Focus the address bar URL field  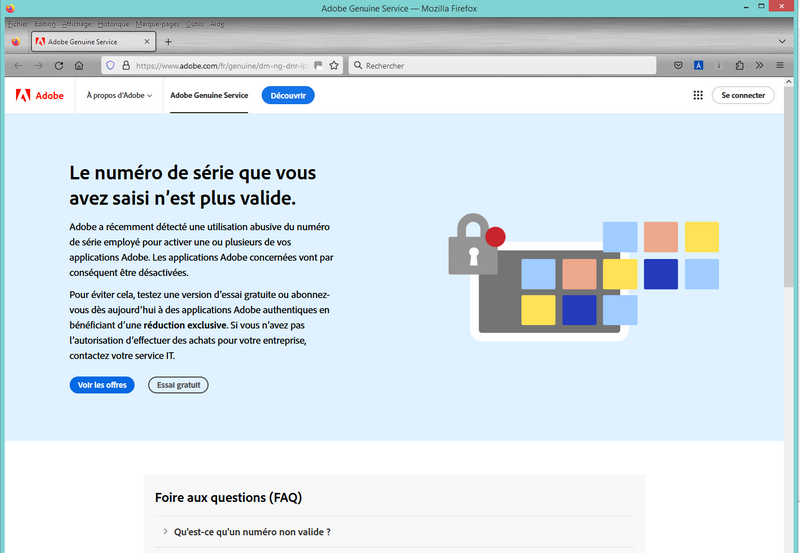coord(221,65)
